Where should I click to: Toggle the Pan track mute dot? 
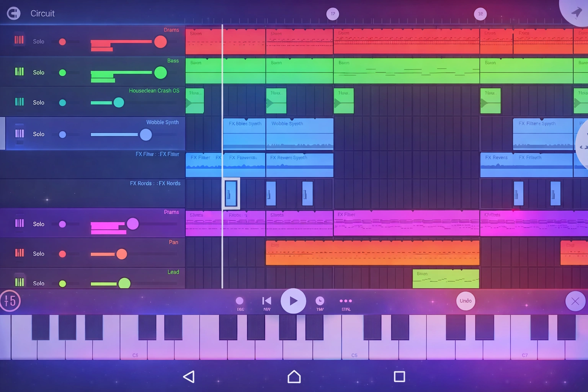[62, 254]
